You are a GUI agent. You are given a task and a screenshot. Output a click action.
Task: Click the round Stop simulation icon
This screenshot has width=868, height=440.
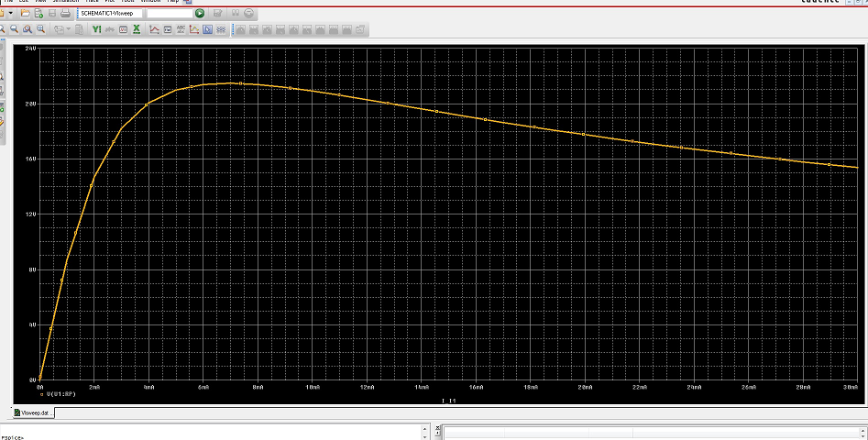(x=249, y=13)
